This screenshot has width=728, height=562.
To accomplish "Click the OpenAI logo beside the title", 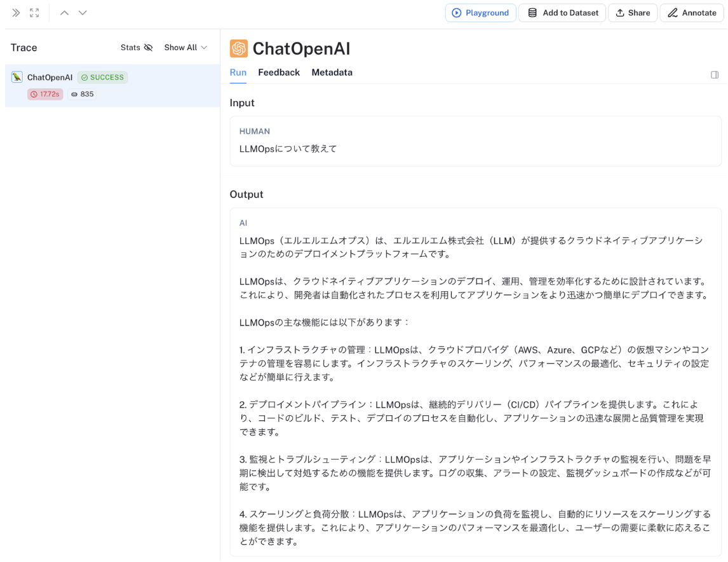I will (x=239, y=48).
